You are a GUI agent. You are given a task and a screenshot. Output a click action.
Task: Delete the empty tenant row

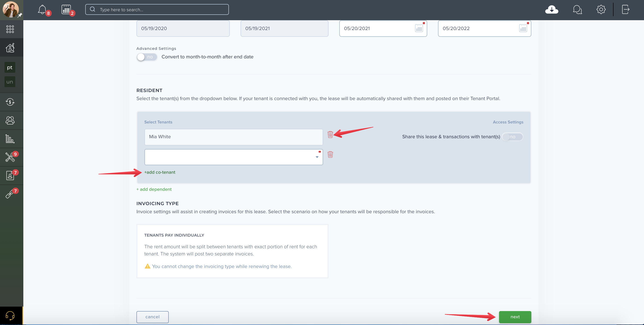click(330, 154)
